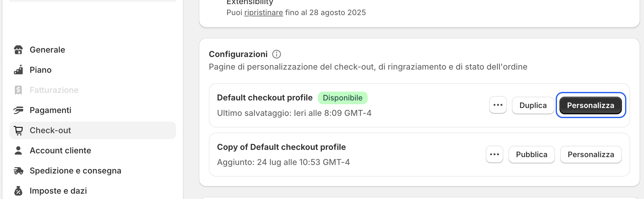Click the Fatturazione receipt icon
This screenshot has height=199, width=644.
18,90
